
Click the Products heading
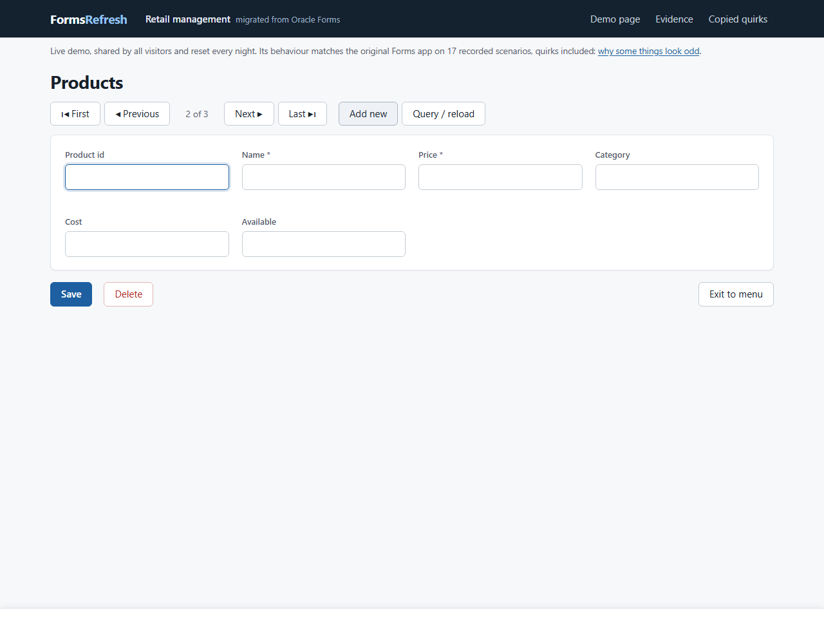pyautogui.click(x=87, y=82)
